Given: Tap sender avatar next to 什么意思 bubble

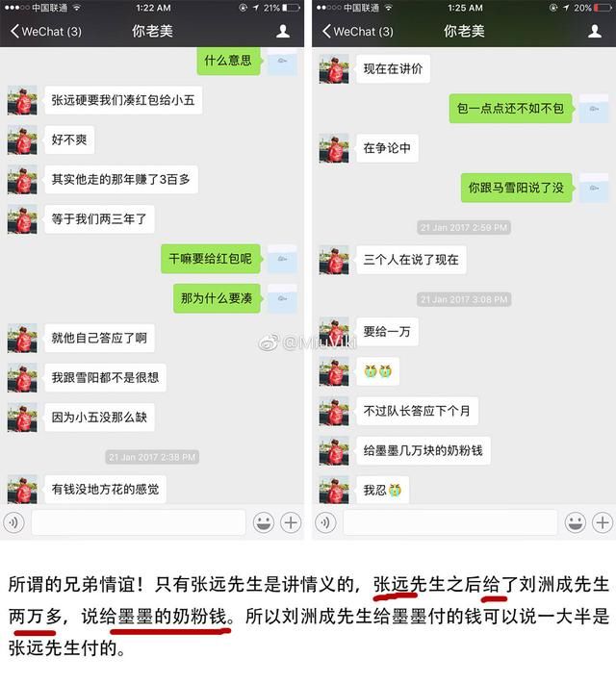Looking at the screenshot, I should [x=282, y=61].
